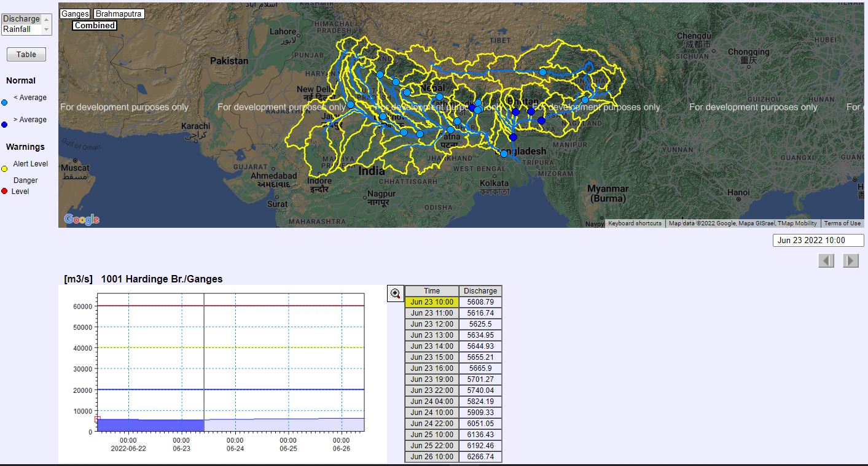Click the small red square marker on chart
Viewport: 868px width, 466px height.
click(97, 419)
